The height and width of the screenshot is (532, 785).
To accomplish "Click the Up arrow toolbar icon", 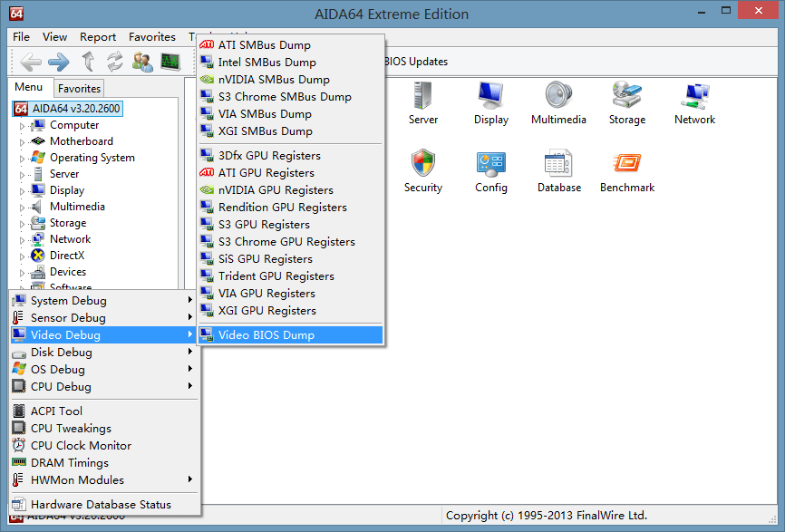I will pos(88,62).
